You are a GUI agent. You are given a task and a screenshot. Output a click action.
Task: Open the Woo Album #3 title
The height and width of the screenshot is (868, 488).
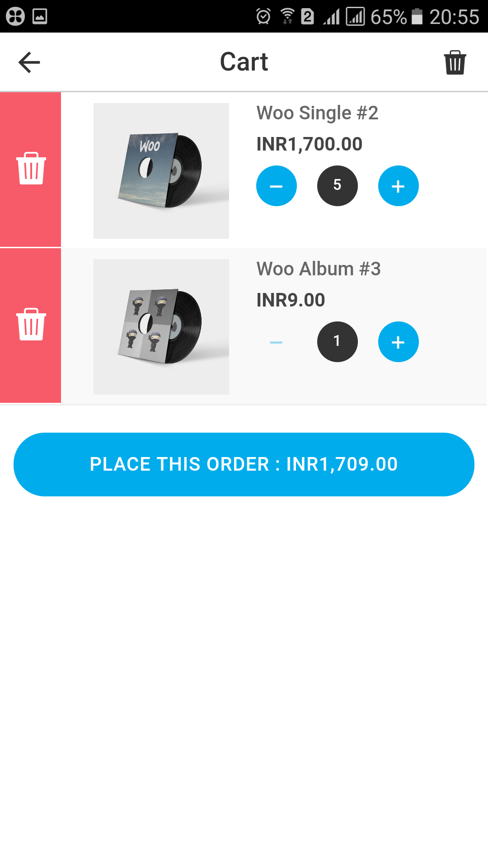(x=319, y=269)
